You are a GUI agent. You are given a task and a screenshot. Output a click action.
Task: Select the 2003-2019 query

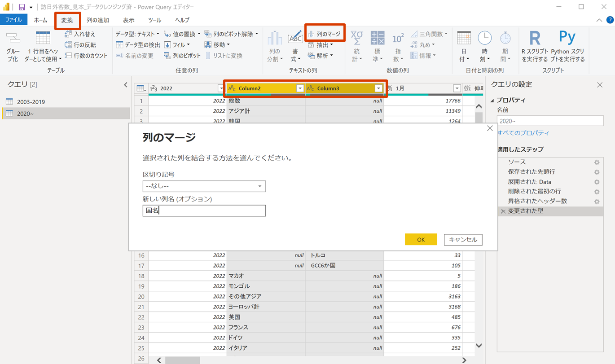(65, 102)
